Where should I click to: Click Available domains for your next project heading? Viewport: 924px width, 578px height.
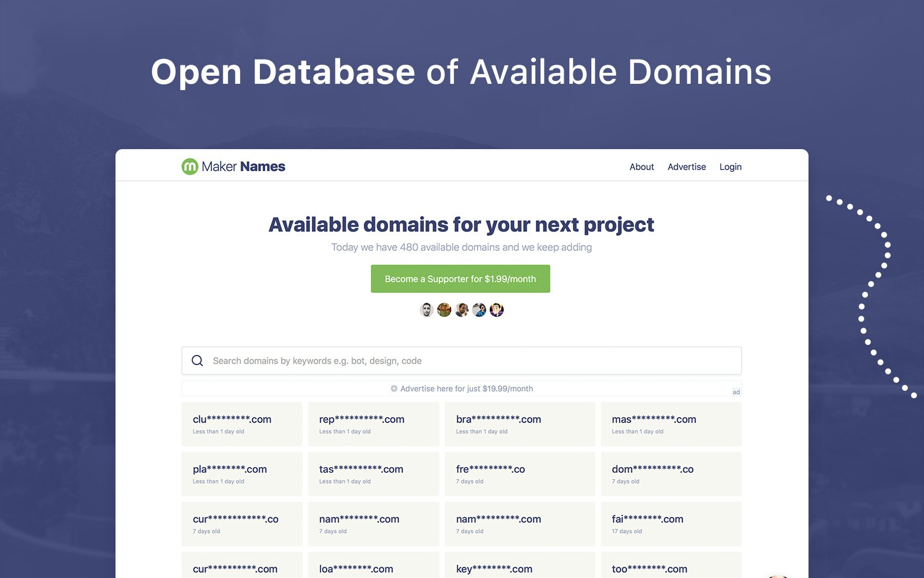coord(461,224)
